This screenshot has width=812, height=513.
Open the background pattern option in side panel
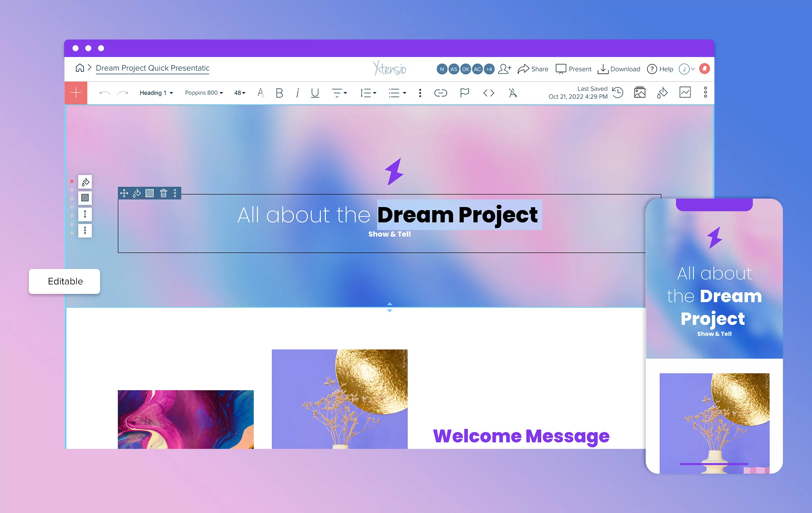(x=85, y=198)
